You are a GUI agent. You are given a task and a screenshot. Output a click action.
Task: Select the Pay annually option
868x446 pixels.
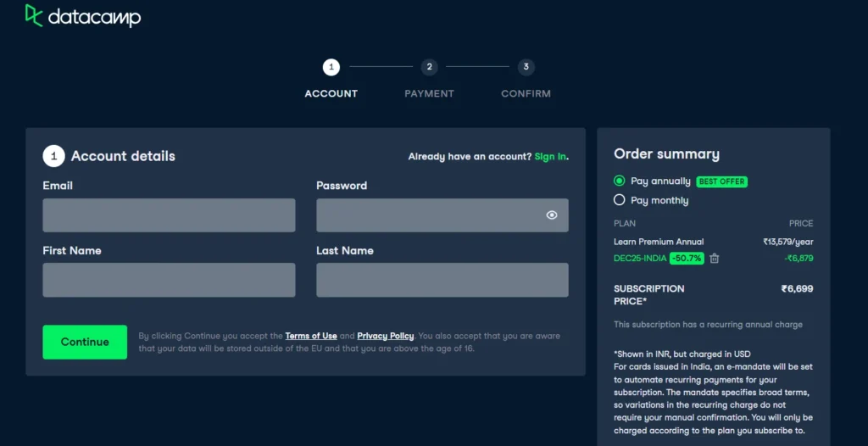(620, 181)
